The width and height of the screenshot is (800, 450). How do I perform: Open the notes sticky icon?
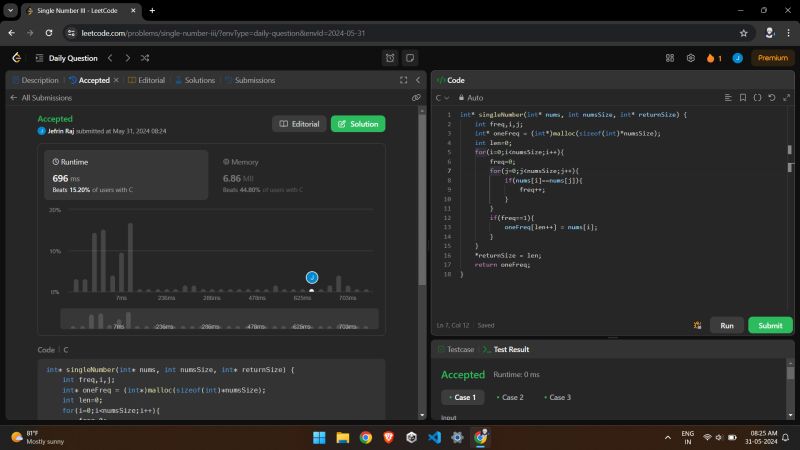[410, 58]
